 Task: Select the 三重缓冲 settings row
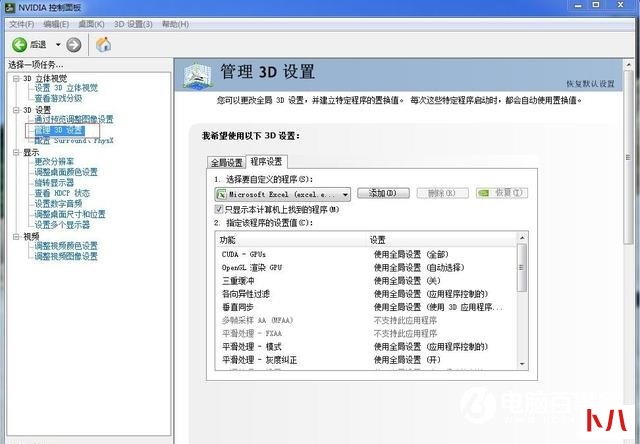pos(366,281)
